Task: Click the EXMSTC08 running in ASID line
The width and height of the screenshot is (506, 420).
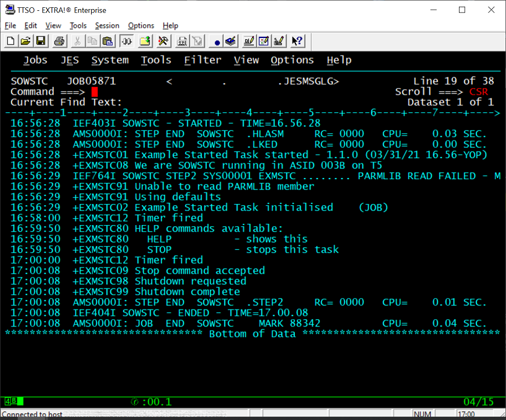Action: point(196,165)
